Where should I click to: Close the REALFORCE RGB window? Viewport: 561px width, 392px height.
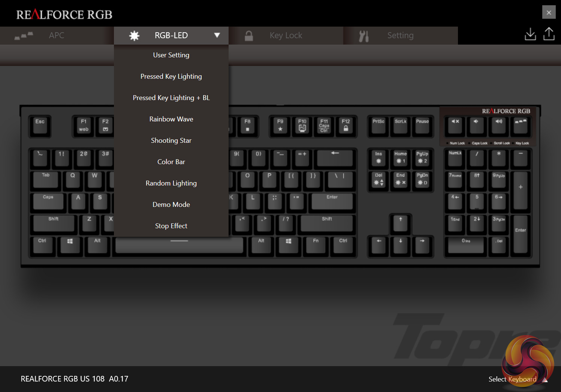549,12
